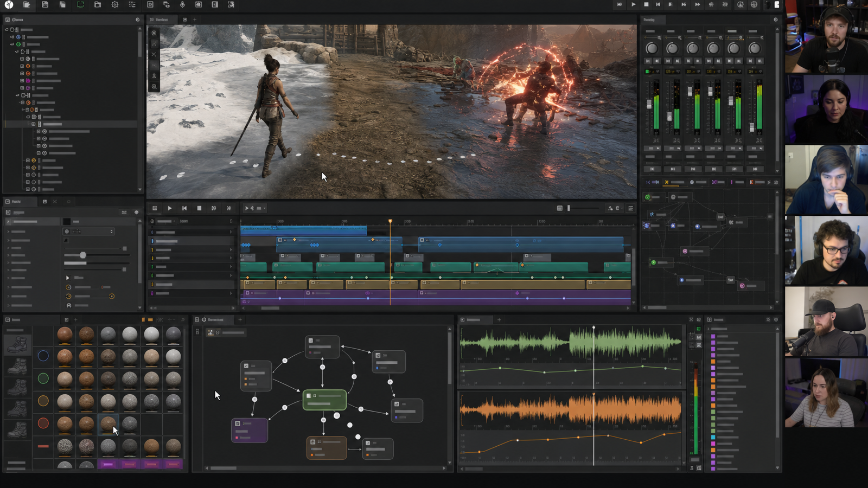Collapse the root item in scene tree

coord(7,30)
